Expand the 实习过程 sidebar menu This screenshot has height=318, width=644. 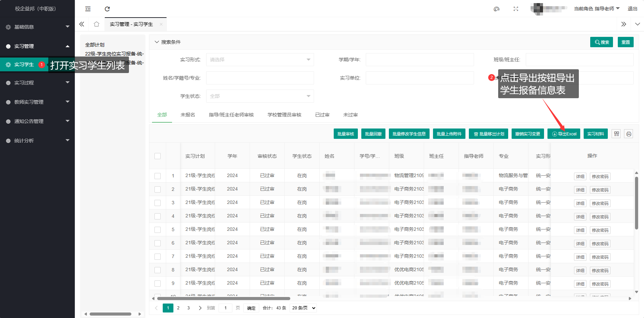(37, 83)
